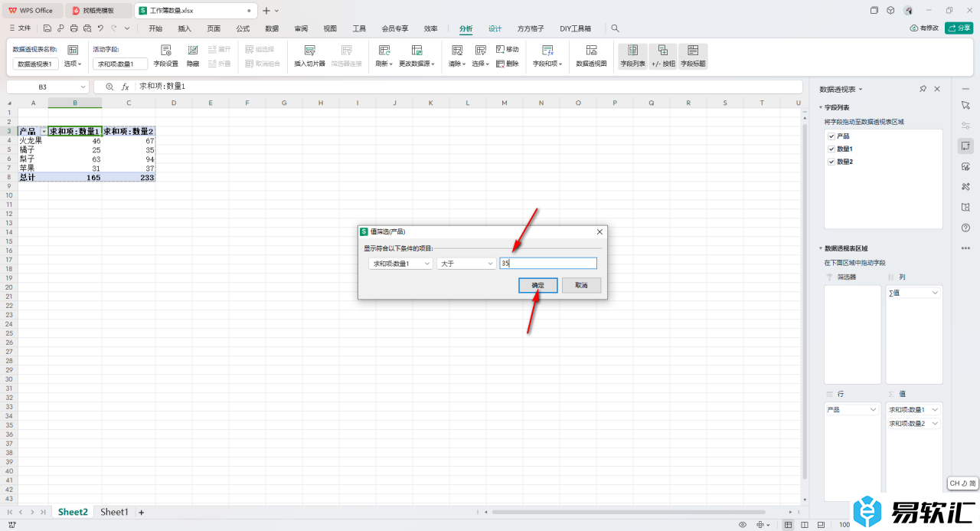The height and width of the screenshot is (531, 980).
Task: Uncheck the 数量1 field checkbox
Action: pos(831,149)
